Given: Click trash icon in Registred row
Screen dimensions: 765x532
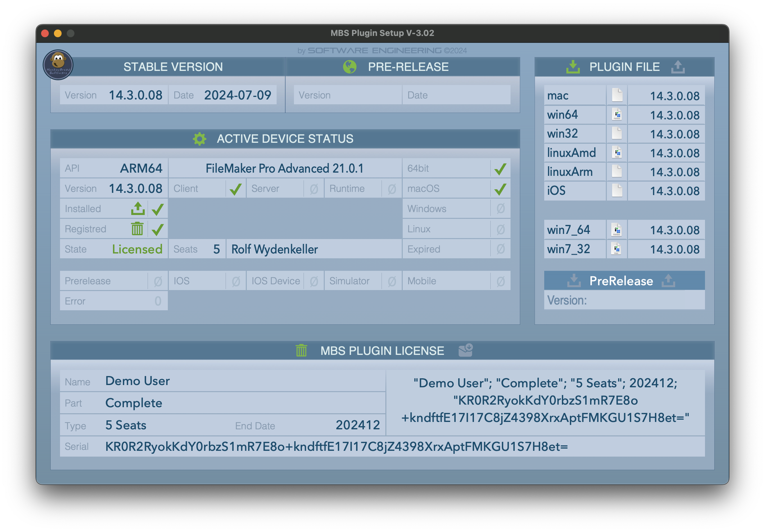Looking at the screenshot, I should coord(137,229).
